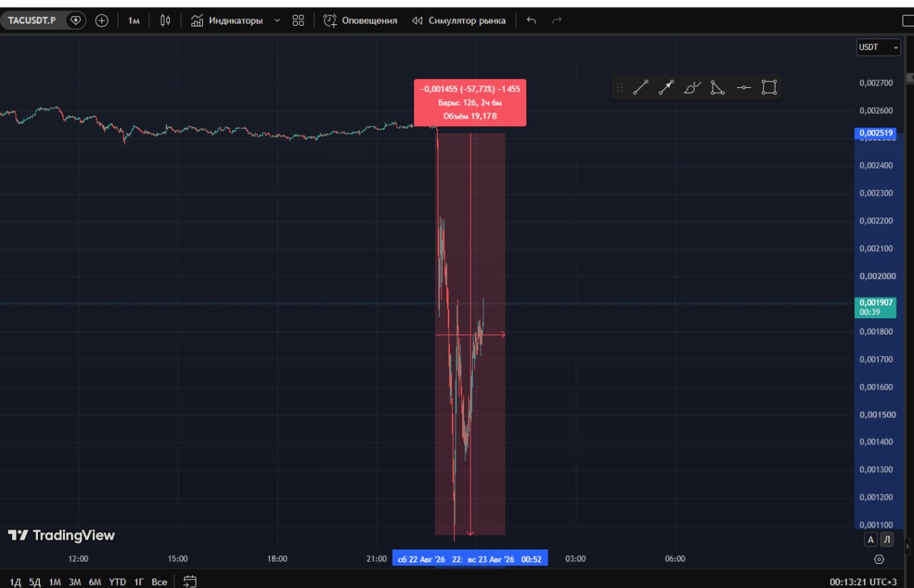
Task: Select the rectangle shape tool
Action: click(769, 88)
